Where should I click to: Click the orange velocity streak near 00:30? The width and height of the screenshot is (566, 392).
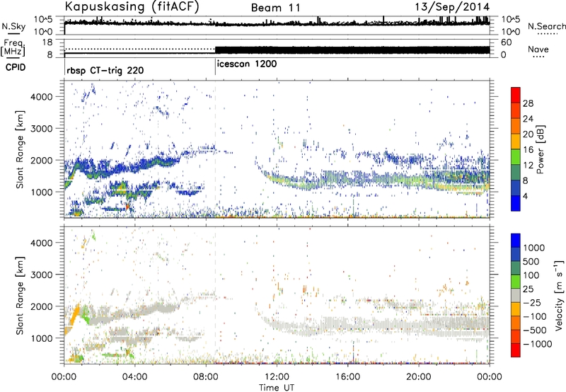pyautogui.click(x=75, y=316)
